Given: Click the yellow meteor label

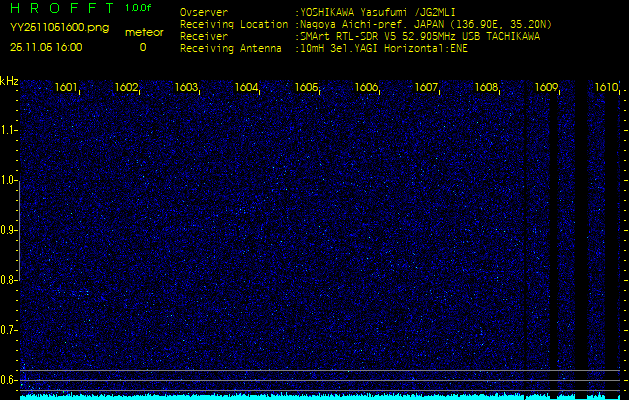Looking at the screenshot, I should [143, 32].
